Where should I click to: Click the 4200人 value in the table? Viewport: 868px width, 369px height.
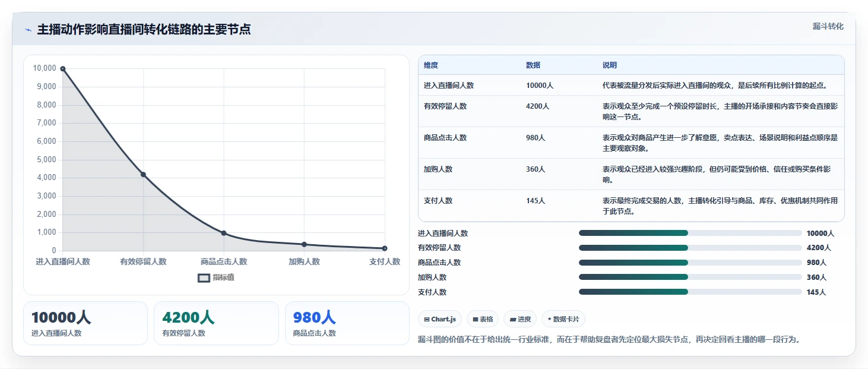538,106
